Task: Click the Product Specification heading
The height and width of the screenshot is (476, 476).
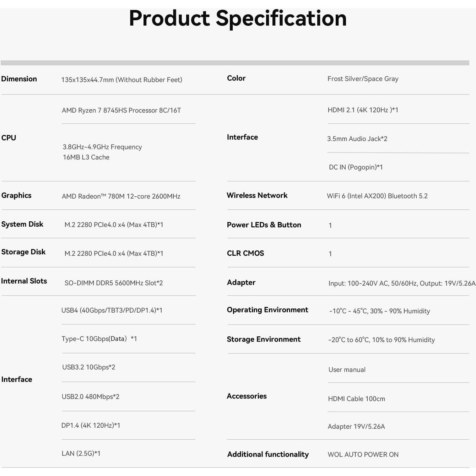Action: pyautogui.click(x=238, y=18)
